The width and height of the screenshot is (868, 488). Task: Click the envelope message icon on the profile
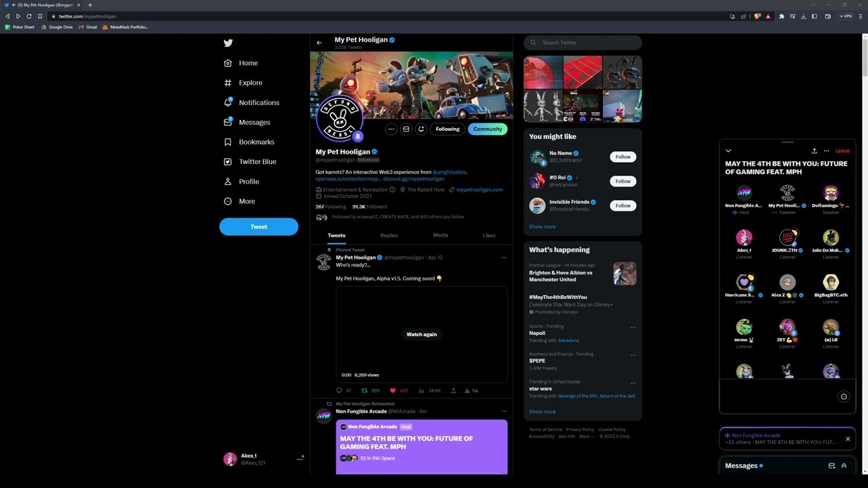pyautogui.click(x=406, y=129)
